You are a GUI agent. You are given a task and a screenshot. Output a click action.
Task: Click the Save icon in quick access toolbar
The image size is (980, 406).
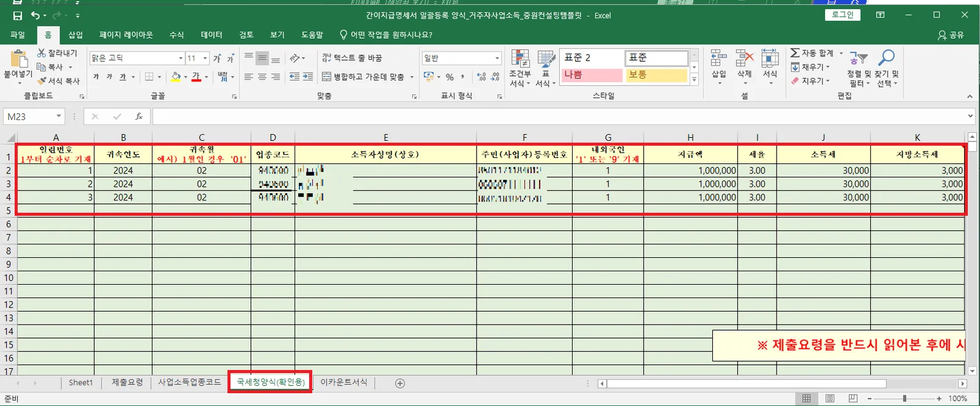pyautogui.click(x=17, y=15)
